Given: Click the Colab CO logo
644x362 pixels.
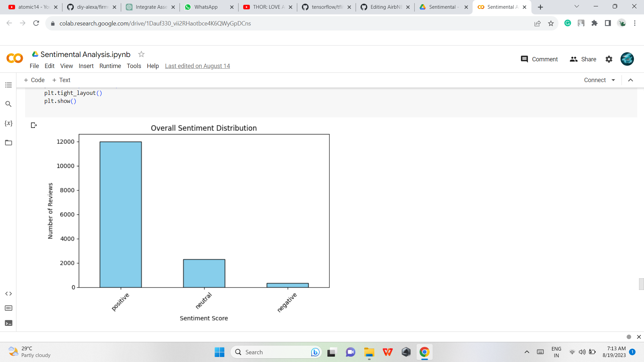Looking at the screenshot, I should coord(14,58).
